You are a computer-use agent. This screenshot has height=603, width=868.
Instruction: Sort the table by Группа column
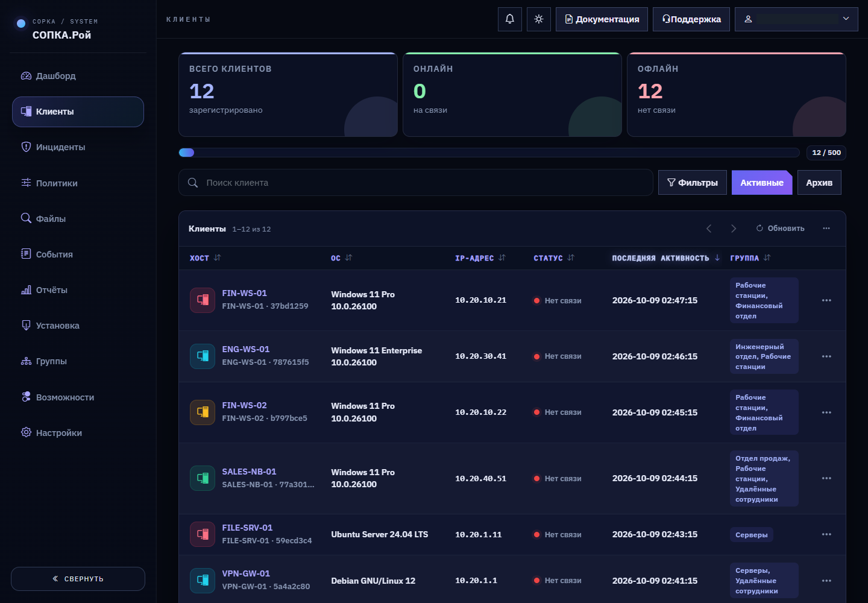(750, 258)
